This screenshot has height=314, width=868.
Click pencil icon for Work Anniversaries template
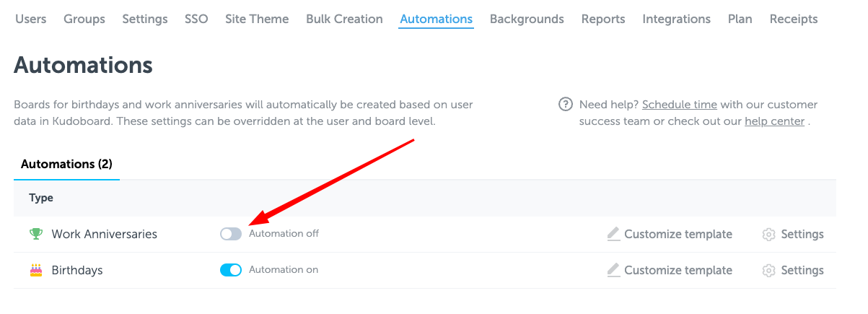tap(613, 234)
